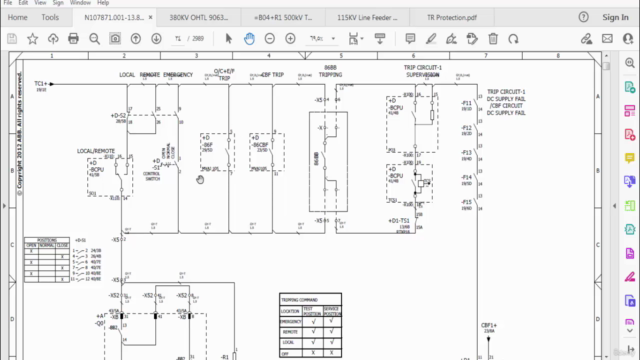Switch to the TR Protection.pdf tab
The width and height of the screenshot is (640, 360).
(451, 18)
